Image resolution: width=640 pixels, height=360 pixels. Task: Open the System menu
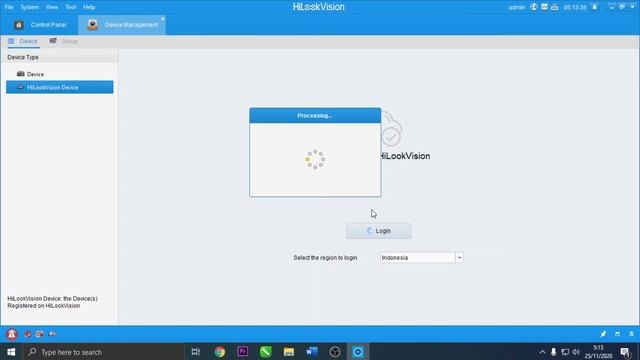pos(29,7)
